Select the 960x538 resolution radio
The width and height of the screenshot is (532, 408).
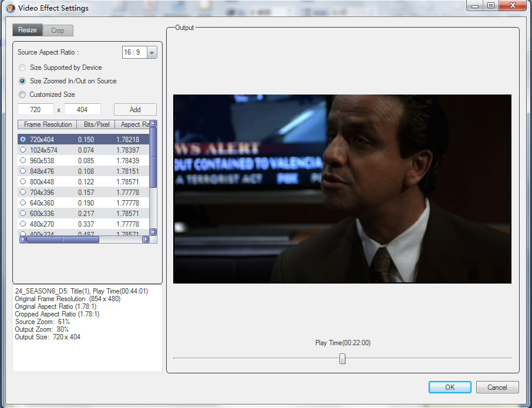23,160
